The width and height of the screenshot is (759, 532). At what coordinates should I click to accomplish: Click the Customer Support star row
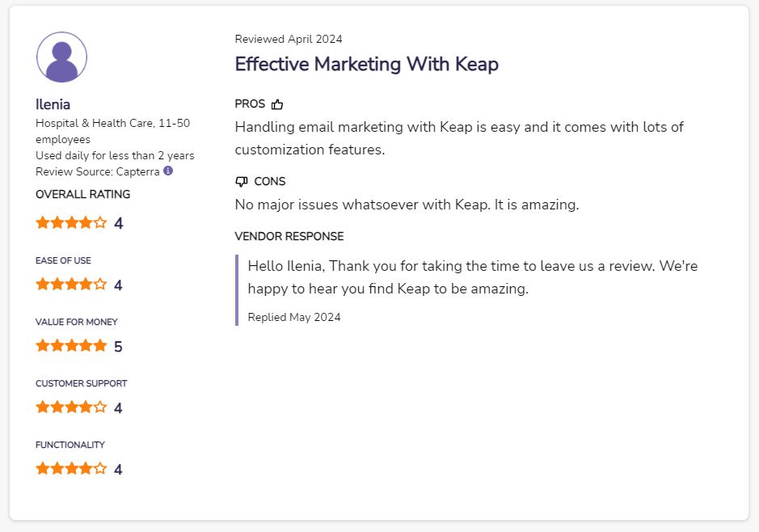pos(71,407)
